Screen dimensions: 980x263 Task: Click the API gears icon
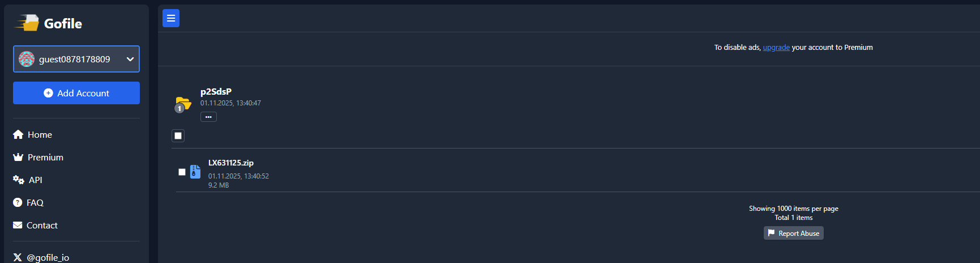19,180
